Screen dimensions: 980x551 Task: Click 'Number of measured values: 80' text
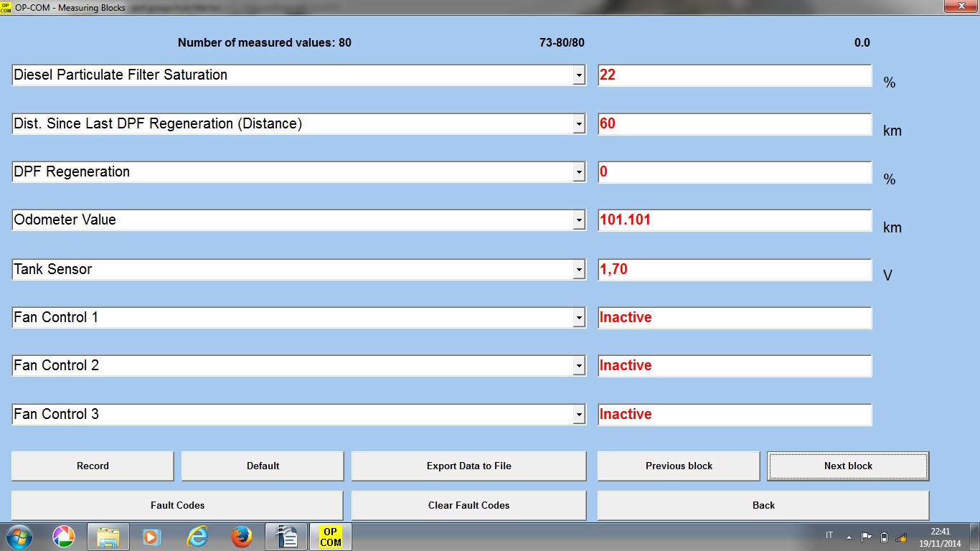point(265,42)
